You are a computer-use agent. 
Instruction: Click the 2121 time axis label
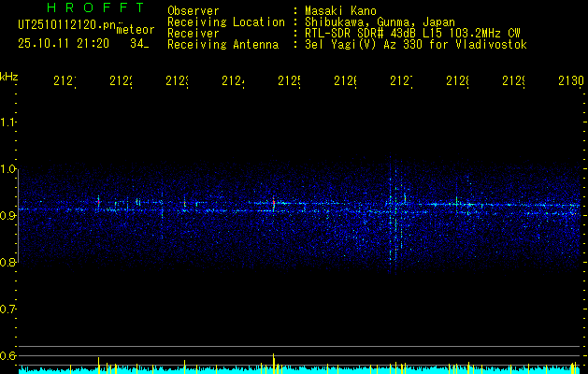(65, 81)
